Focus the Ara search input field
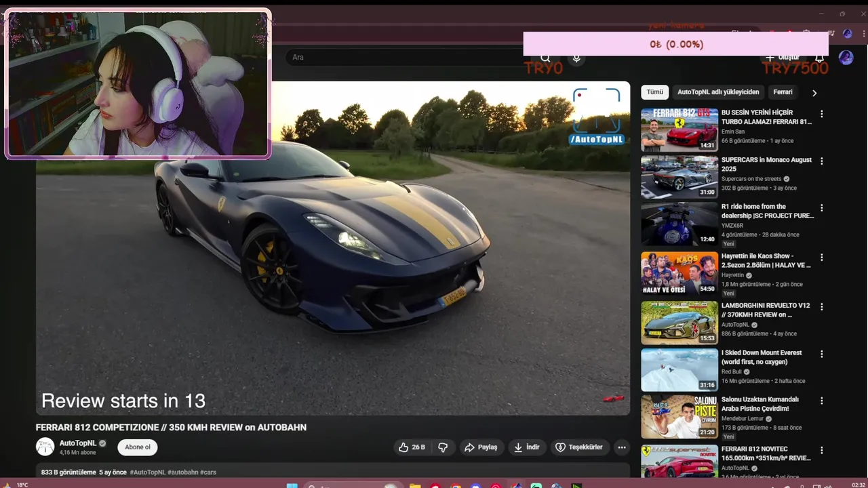The height and width of the screenshot is (488, 868). pyautogui.click(x=407, y=58)
